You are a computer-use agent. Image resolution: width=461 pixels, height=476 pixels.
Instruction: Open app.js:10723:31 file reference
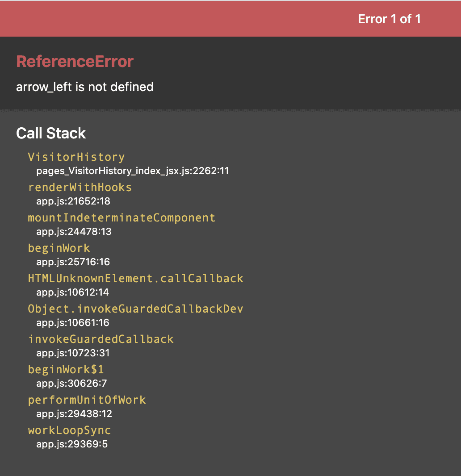(73, 353)
